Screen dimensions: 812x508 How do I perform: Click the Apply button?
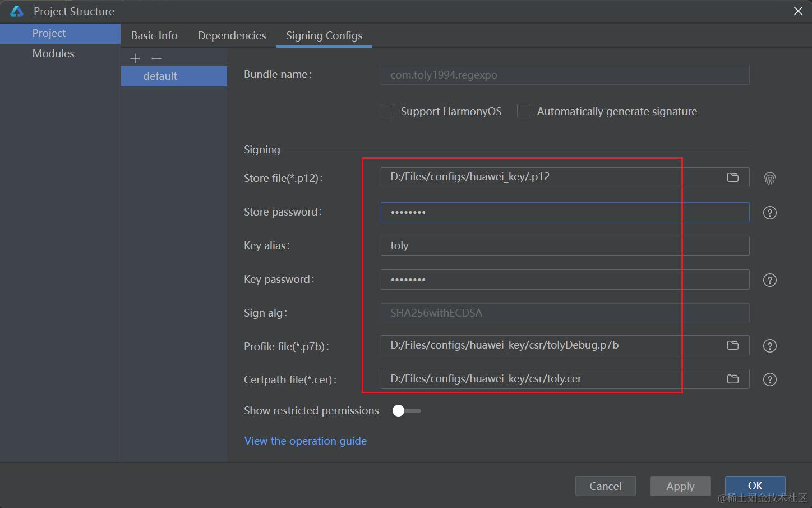[680, 486]
